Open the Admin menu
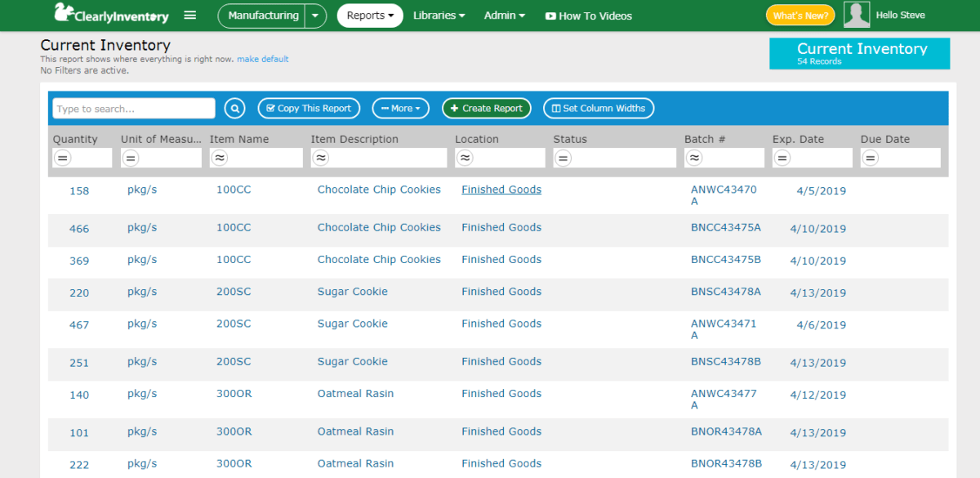The image size is (980, 478). click(x=504, y=16)
